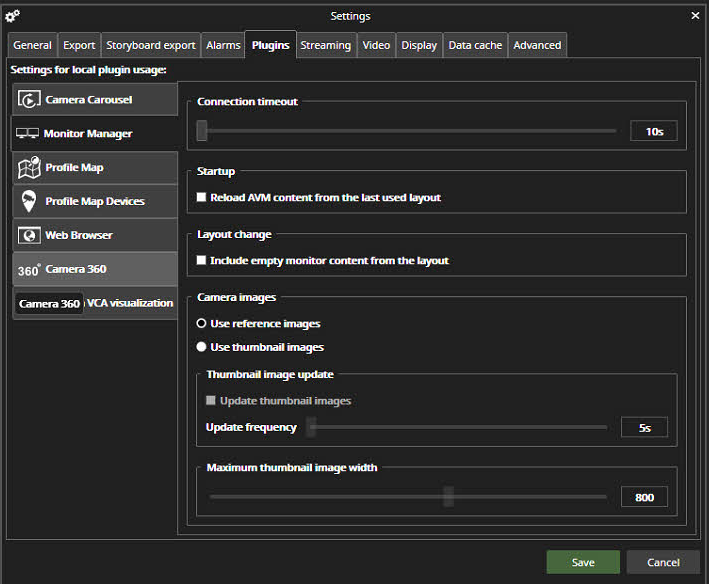The image size is (709, 586).
Task: Choose Use thumbnail images radio button
Action: [201, 347]
